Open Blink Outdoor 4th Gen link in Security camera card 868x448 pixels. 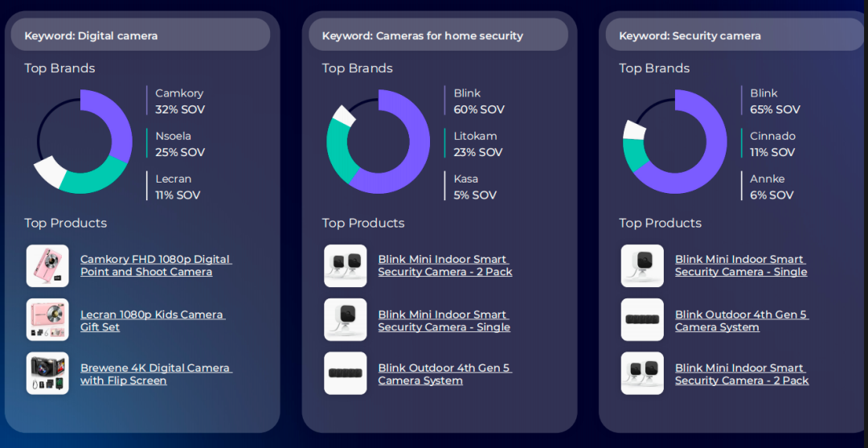[x=742, y=321]
